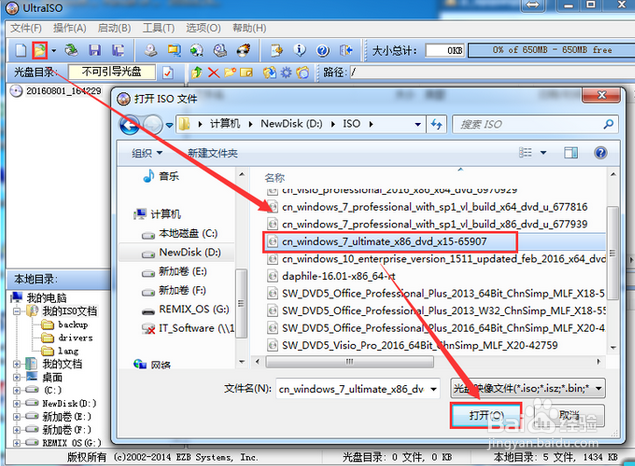Click the Open CD/DVD toolbar icon

pyautogui.click(x=71, y=50)
